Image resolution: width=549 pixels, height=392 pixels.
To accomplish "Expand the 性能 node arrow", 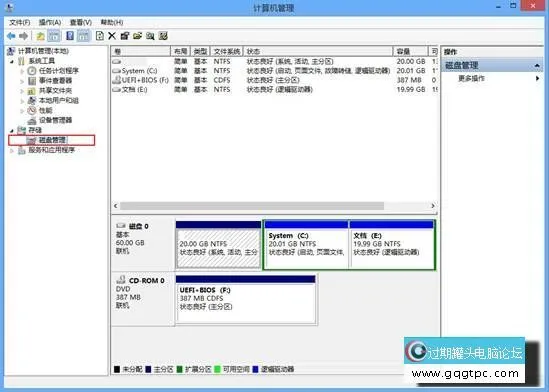I will click(22, 111).
